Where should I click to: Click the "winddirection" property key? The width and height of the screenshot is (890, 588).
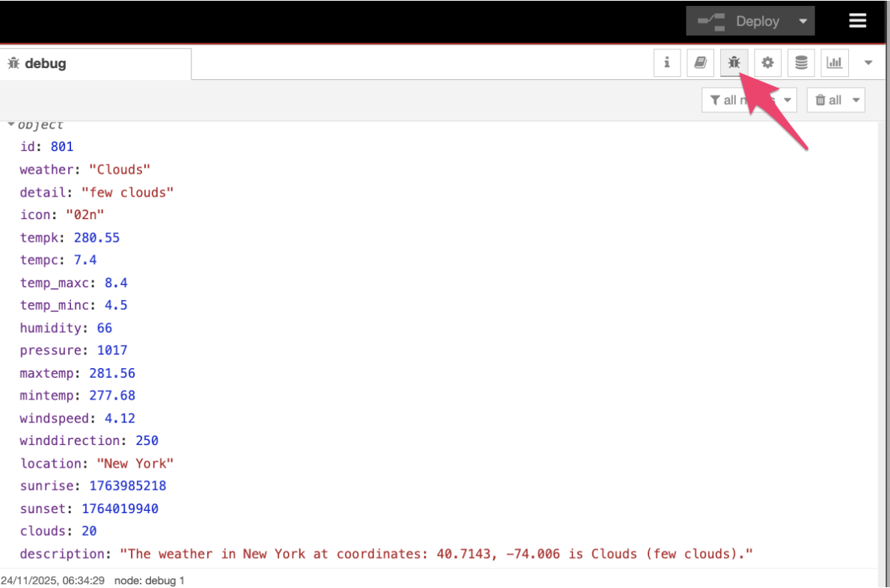(x=70, y=441)
